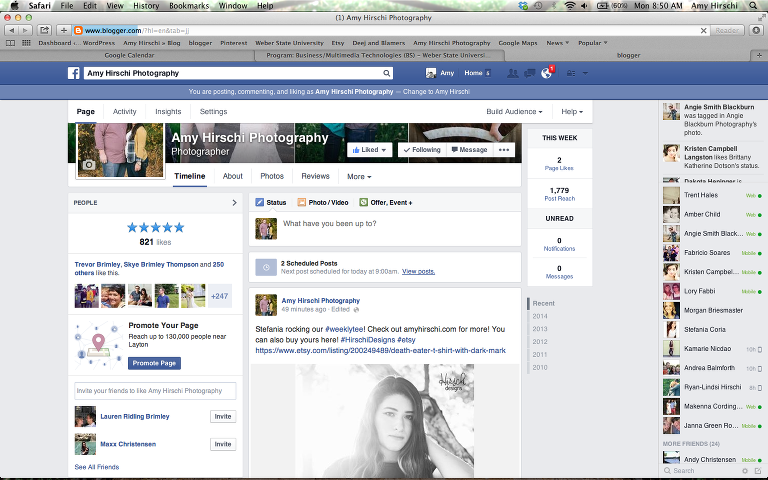Click the search magnifier in Facebook search
Screen dimensions: 768x480
click(386, 73)
